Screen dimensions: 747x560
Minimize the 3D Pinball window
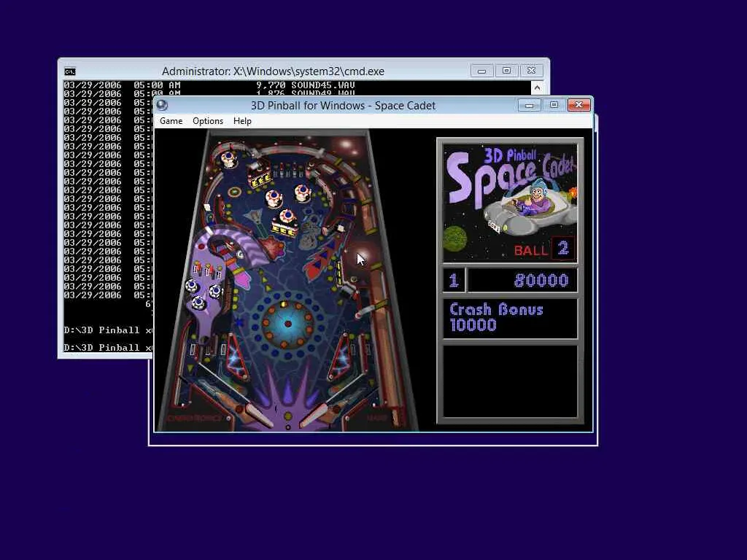click(x=530, y=105)
